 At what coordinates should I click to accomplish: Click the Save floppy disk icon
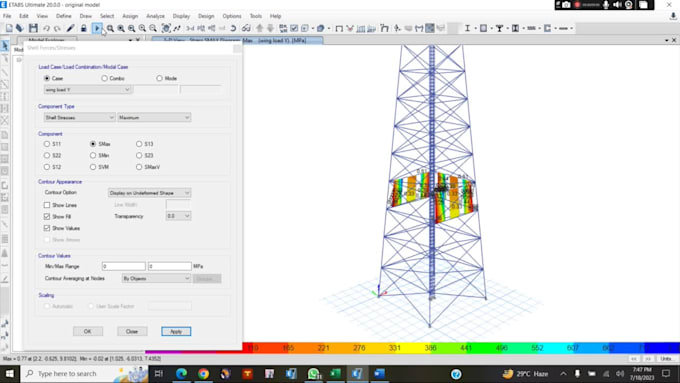33,28
